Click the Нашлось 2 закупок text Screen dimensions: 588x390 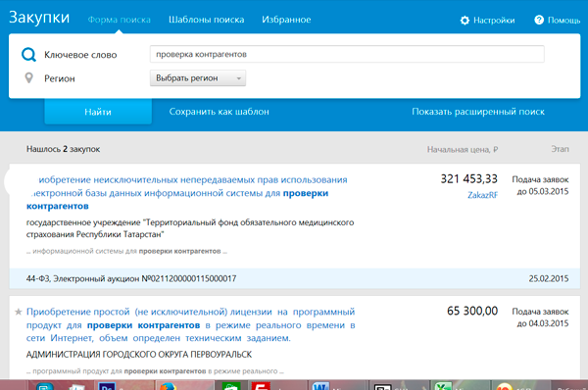tap(63, 149)
